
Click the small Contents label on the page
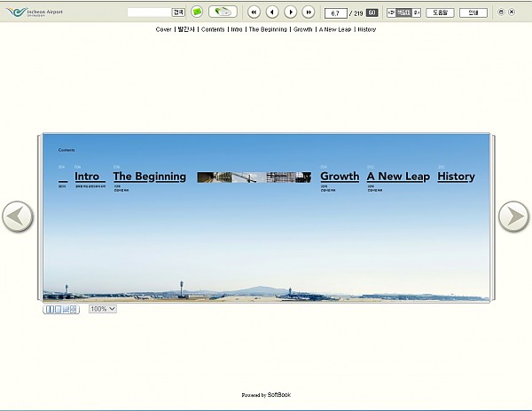(66, 150)
